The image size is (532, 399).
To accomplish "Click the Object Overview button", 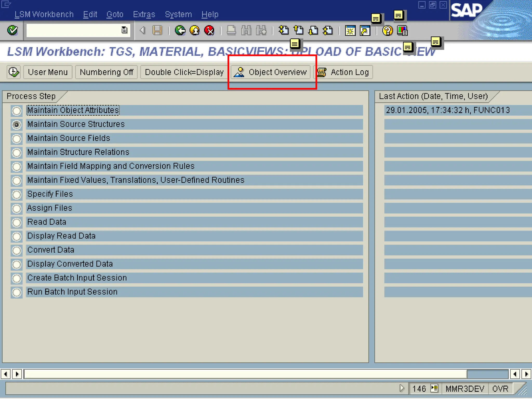I will [x=270, y=72].
